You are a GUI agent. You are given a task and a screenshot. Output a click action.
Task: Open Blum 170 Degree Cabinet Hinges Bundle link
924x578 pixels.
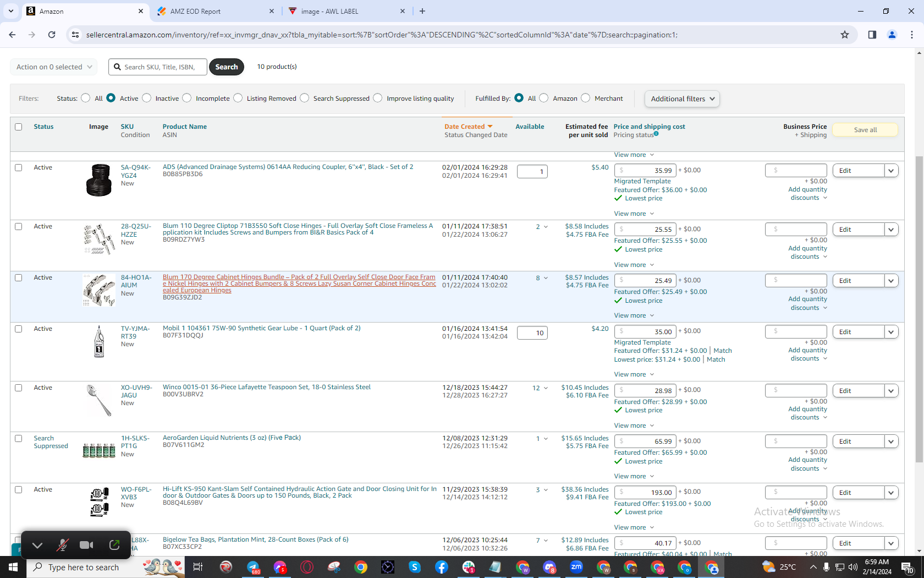pos(299,283)
